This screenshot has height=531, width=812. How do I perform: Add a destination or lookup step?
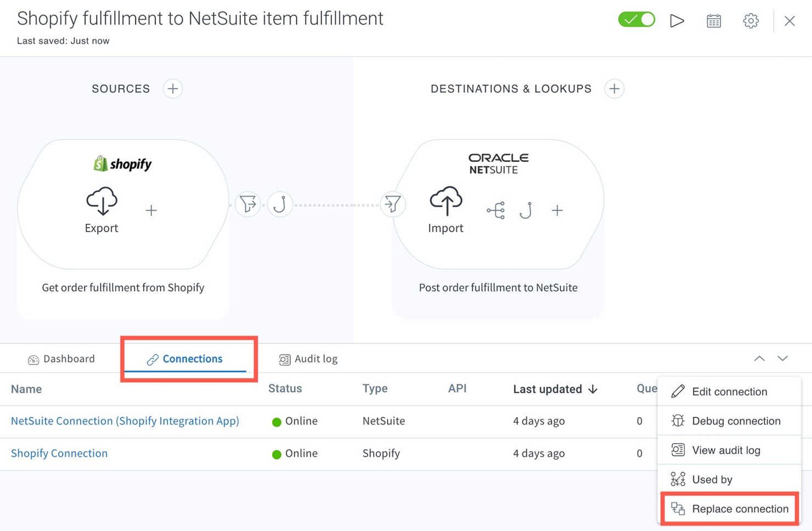click(614, 89)
